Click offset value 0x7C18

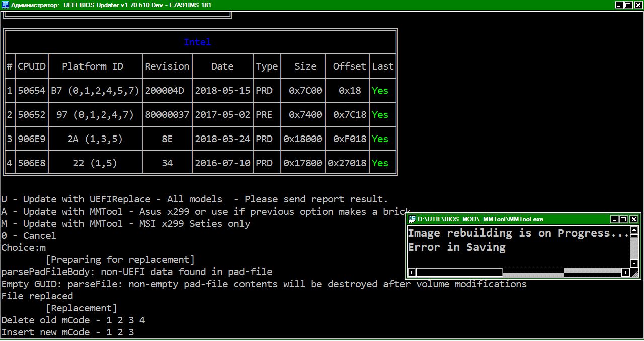350,115
